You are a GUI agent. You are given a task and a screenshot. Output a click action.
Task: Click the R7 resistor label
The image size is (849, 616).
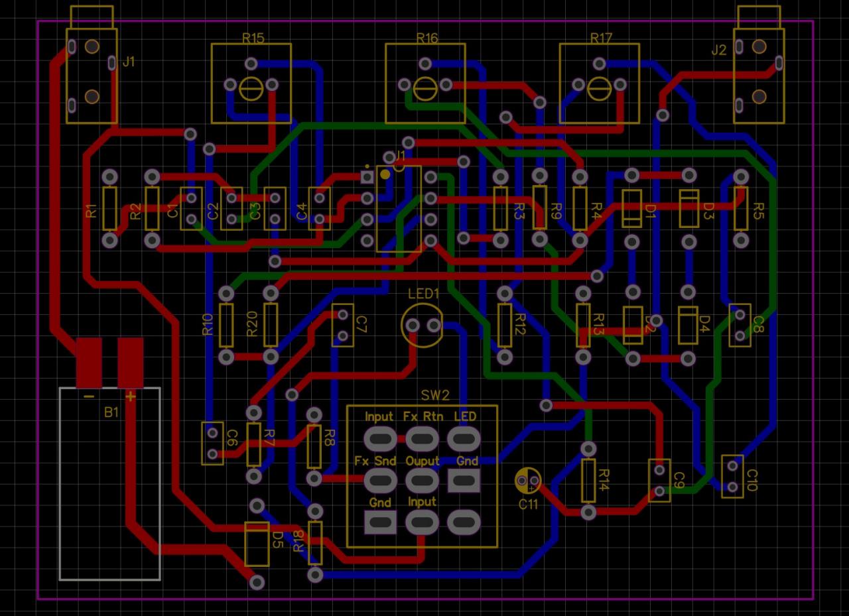(269, 438)
